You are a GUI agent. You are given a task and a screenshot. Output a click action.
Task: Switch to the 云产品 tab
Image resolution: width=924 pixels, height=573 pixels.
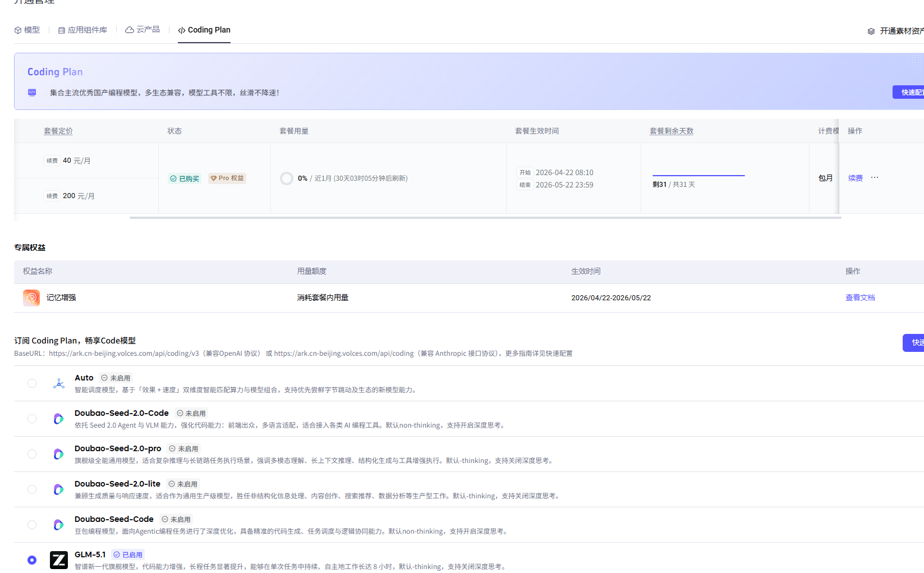pos(142,30)
